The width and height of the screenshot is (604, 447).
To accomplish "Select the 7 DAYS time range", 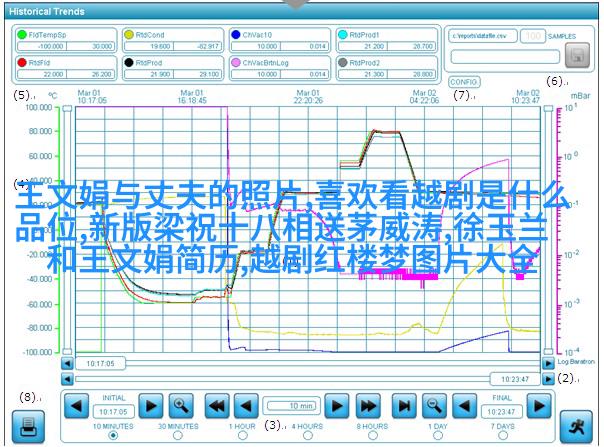I will (503, 435).
